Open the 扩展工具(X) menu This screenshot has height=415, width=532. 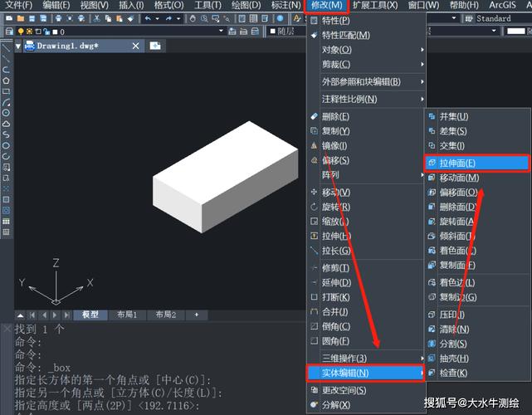click(x=375, y=5)
